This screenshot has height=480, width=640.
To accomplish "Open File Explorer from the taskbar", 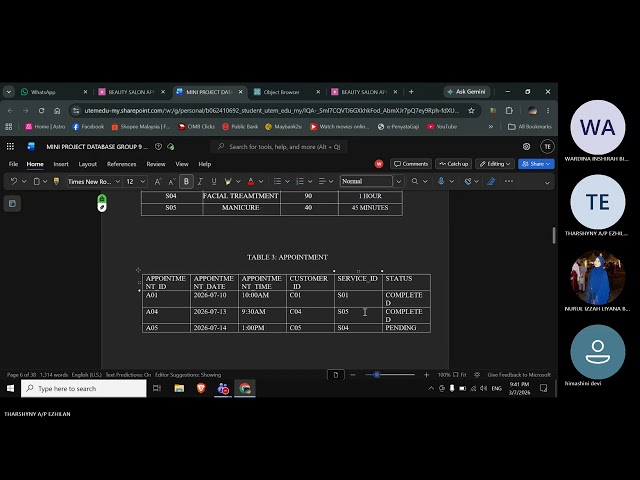I will tap(179, 388).
